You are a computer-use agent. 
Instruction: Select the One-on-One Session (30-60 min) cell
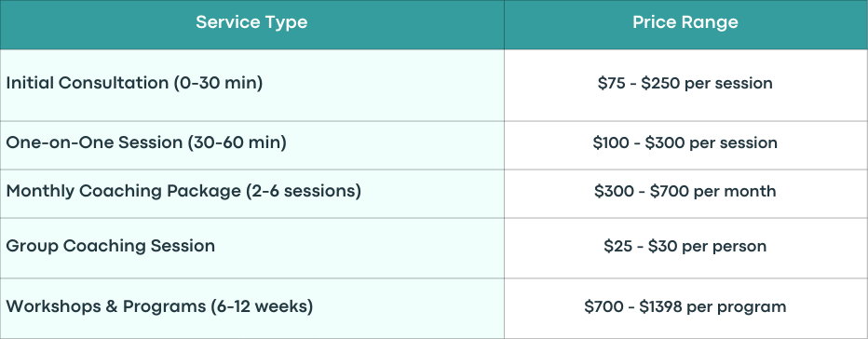[251, 145]
